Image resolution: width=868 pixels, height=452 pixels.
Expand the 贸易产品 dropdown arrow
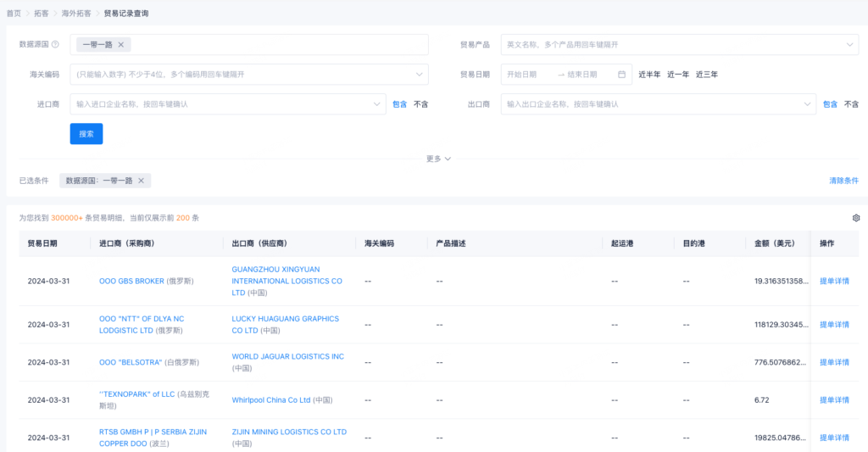coord(850,45)
